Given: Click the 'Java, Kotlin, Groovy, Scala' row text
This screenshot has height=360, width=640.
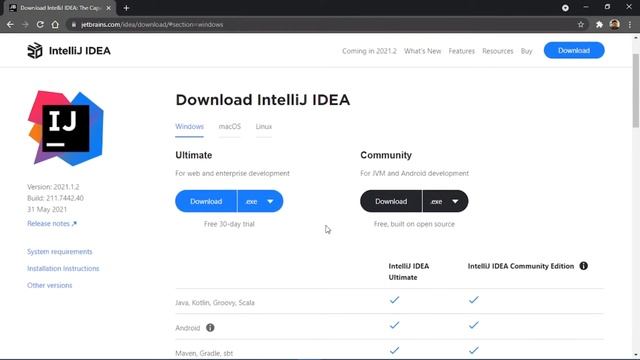Looking at the screenshot, I should point(215,302).
